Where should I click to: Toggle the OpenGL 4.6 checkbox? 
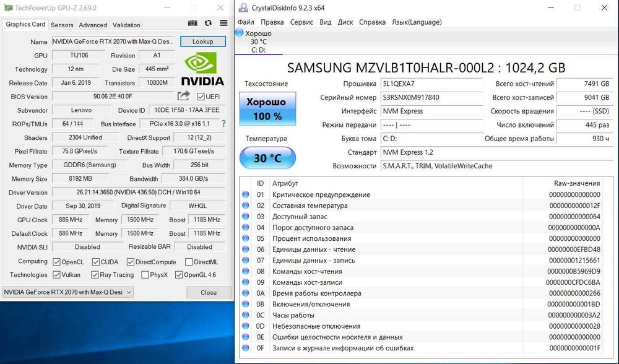coord(179,275)
